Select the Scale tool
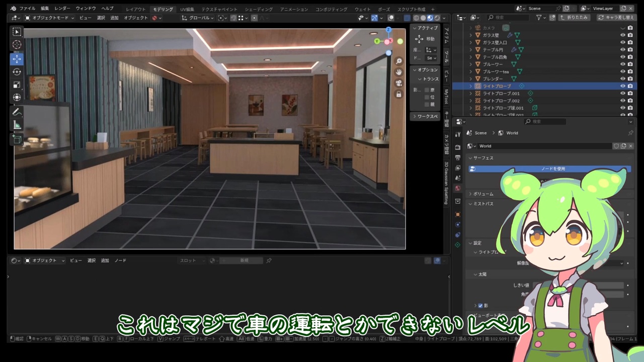This screenshot has height=362, width=644. 17,84
